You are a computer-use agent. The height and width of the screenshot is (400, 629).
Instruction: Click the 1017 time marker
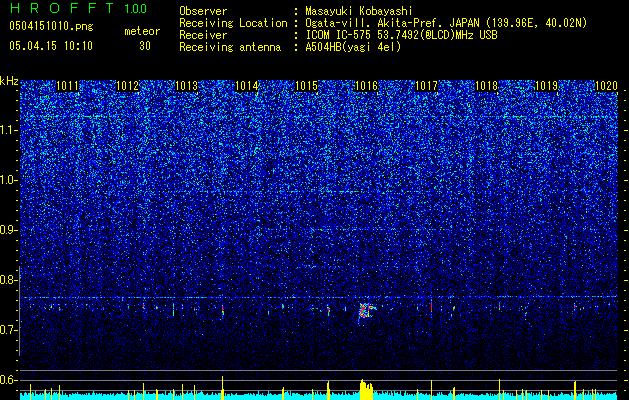pos(426,86)
